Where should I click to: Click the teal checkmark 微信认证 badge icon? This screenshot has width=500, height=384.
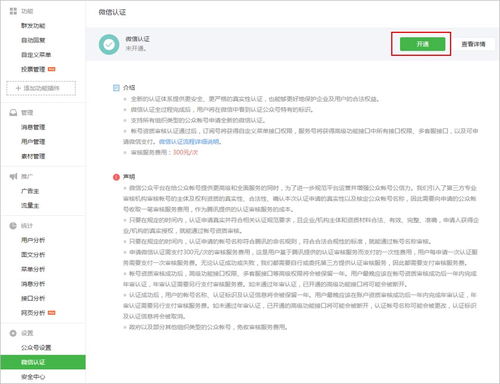(x=109, y=44)
